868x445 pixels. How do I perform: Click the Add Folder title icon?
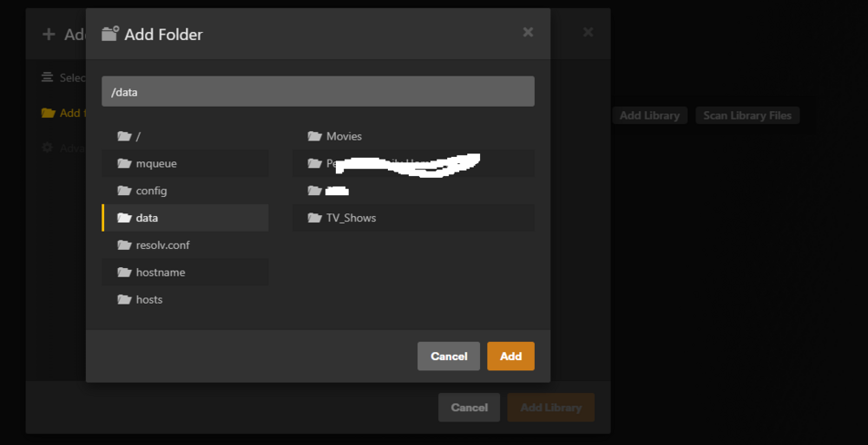[110, 34]
